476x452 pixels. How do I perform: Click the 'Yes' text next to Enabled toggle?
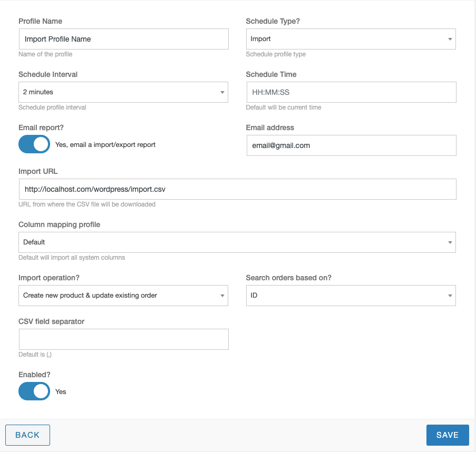(61, 391)
